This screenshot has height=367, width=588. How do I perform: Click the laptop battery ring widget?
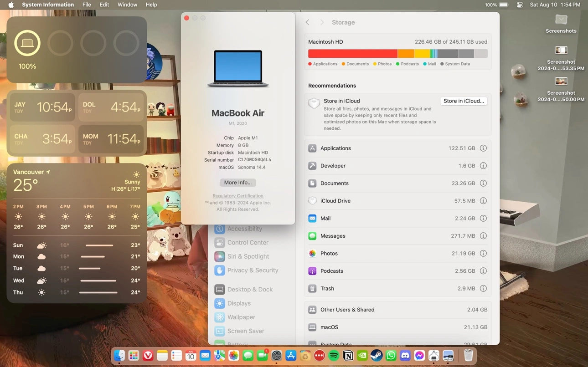(x=27, y=43)
